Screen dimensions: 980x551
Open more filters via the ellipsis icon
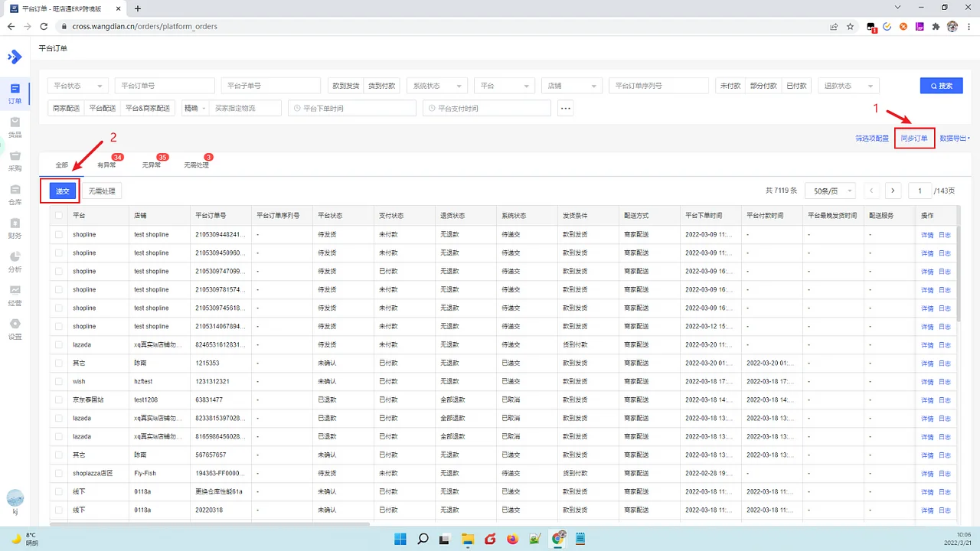click(x=564, y=108)
